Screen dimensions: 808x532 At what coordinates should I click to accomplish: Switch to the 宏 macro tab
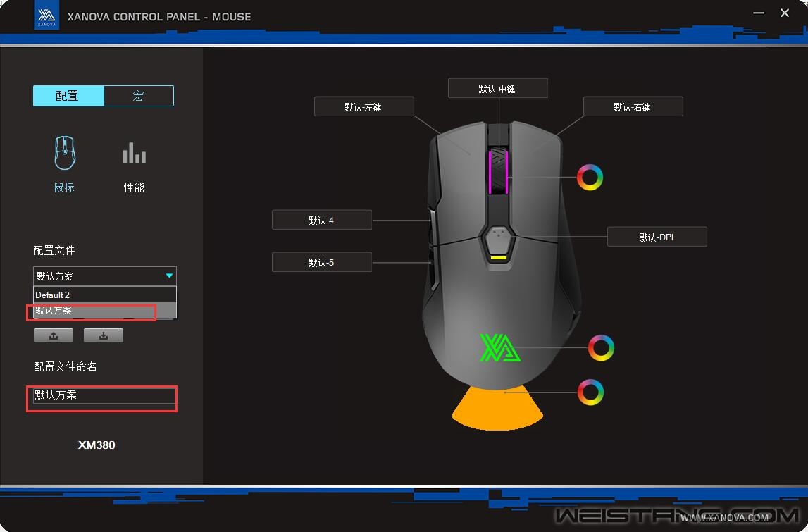point(138,96)
